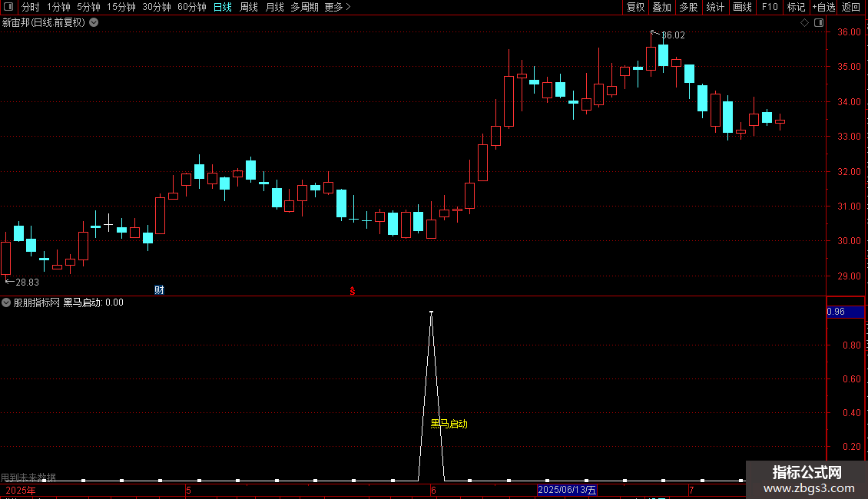This screenshot has height=499, width=868.
Task: Click the month 7 marker on time axis
Action: coord(691,490)
